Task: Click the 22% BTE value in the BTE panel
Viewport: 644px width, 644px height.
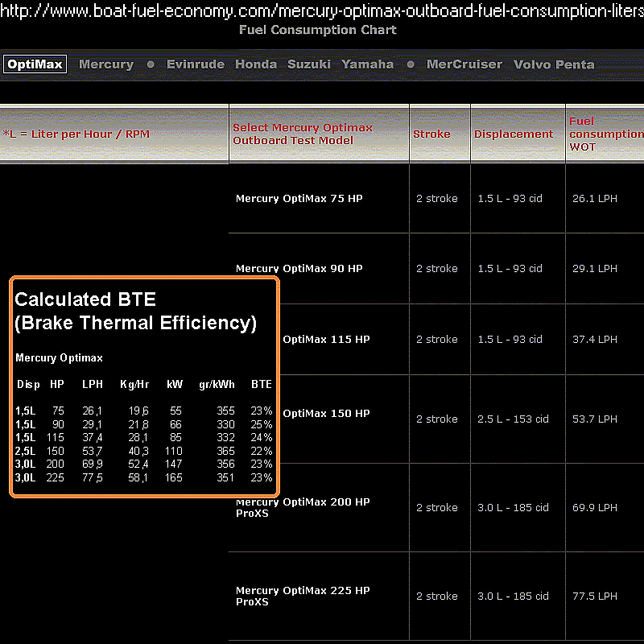Action: (262, 451)
